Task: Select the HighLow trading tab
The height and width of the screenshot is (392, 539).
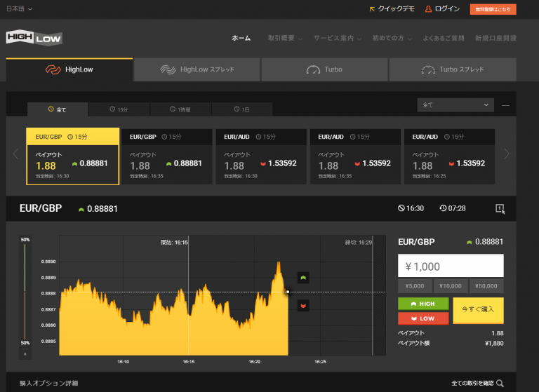Action: (69, 69)
